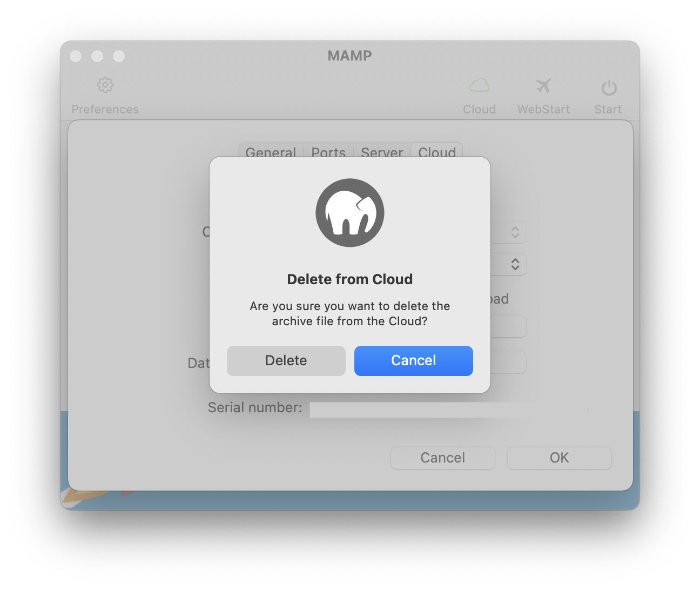700x590 pixels.
Task: View the Cloud settings tab
Action: 437,153
